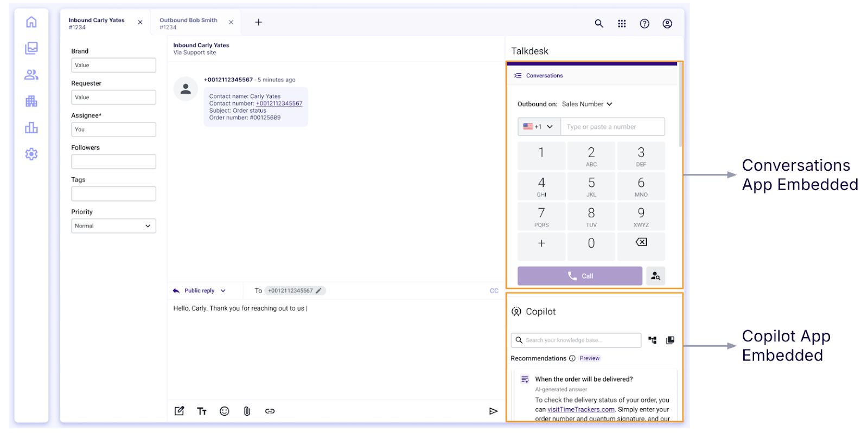Open the organizations building sidebar icon
This screenshot has width=868, height=433.
(x=31, y=101)
